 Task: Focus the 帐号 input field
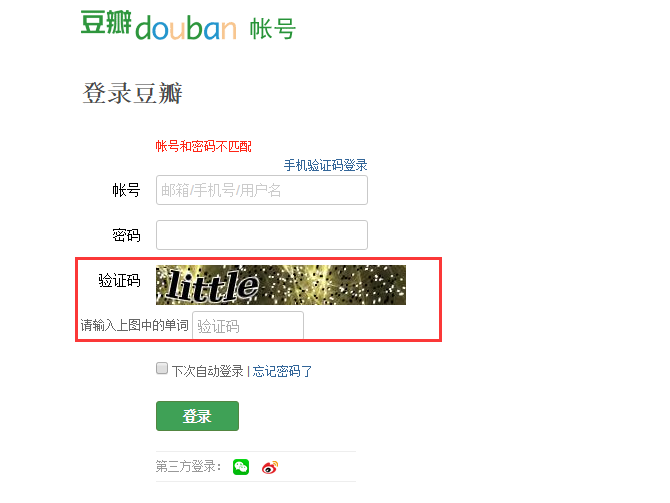262,190
